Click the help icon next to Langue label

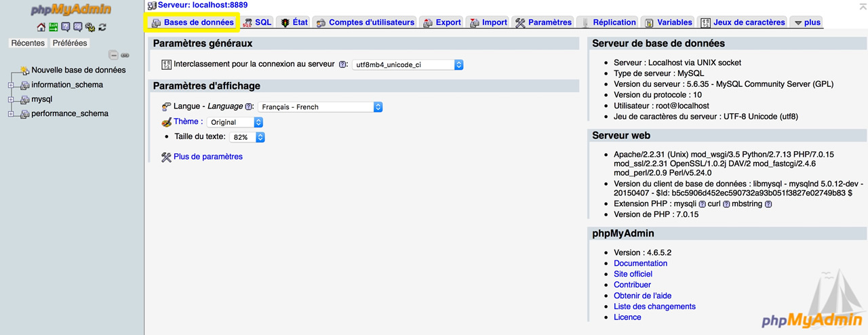click(249, 106)
